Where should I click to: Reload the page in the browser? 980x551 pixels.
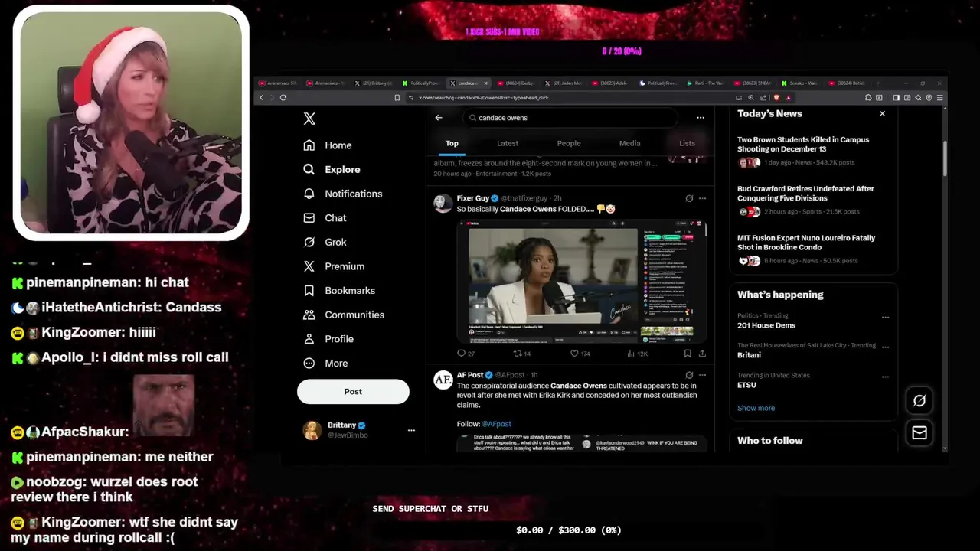tap(283, 98)
